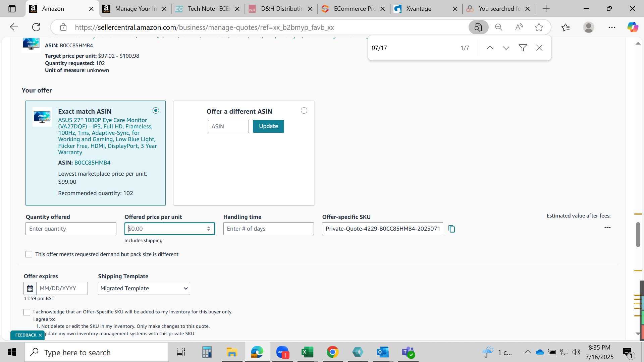The height and width of the screenshot is (362, 644).
Task: Open the calendar icon for Offer expires
Action: [x=30, y=288]
